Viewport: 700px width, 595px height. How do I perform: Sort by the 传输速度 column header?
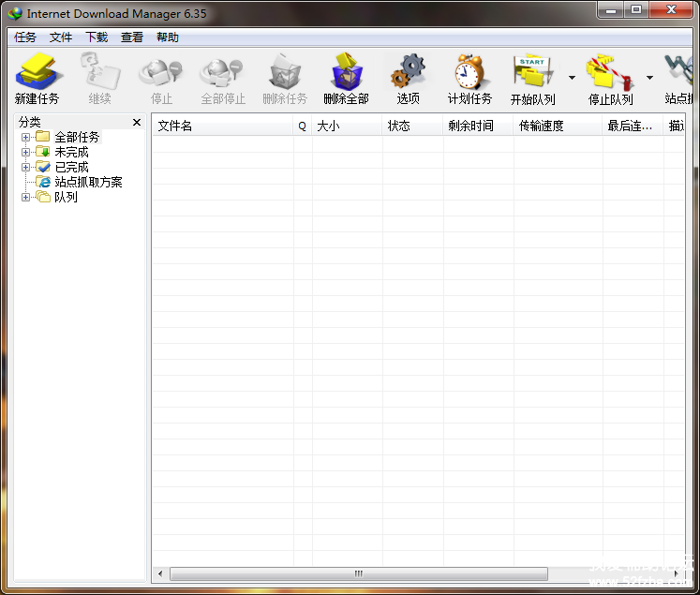559,126
